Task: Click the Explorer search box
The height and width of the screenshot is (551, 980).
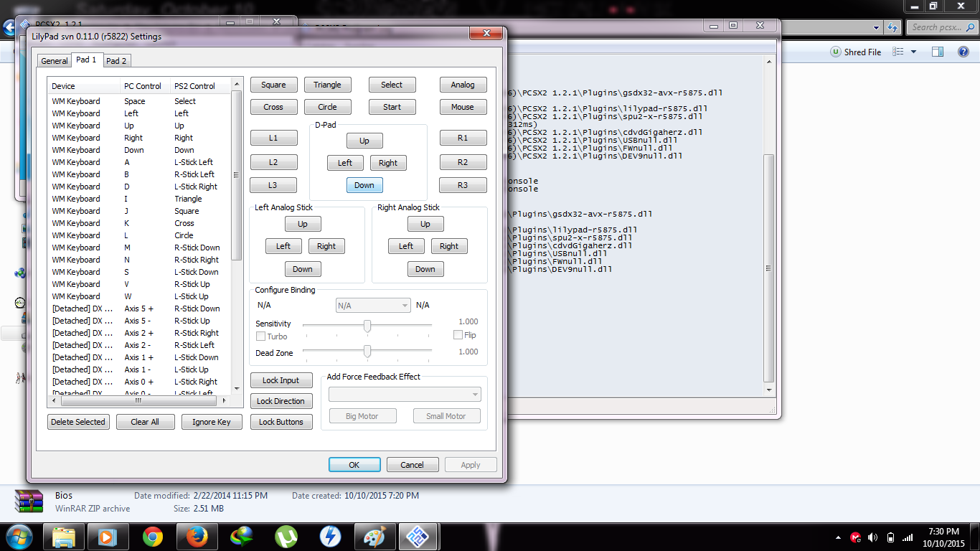Action: pos(942,27)
